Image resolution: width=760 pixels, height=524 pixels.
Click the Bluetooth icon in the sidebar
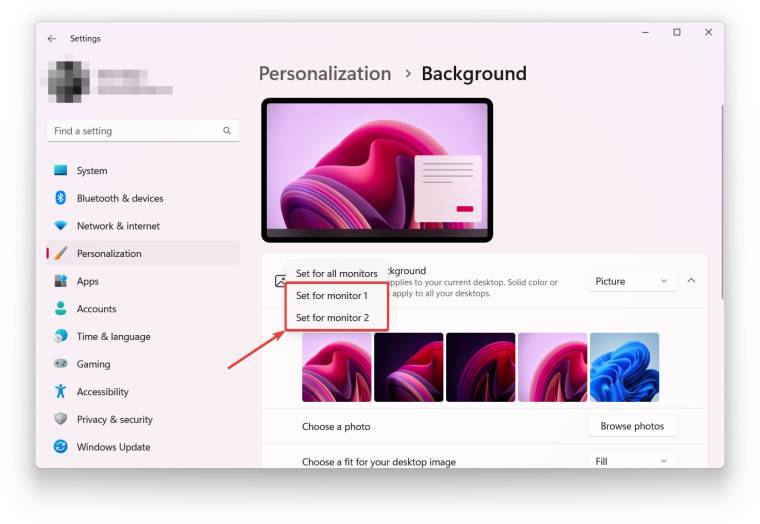click(x=61, y=198)
